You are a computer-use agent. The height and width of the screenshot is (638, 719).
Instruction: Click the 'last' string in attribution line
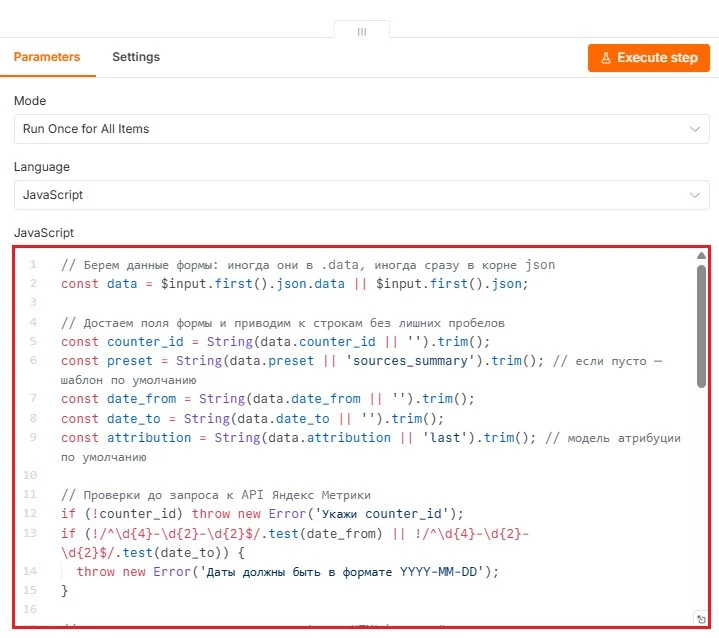[x=445, y=438]
